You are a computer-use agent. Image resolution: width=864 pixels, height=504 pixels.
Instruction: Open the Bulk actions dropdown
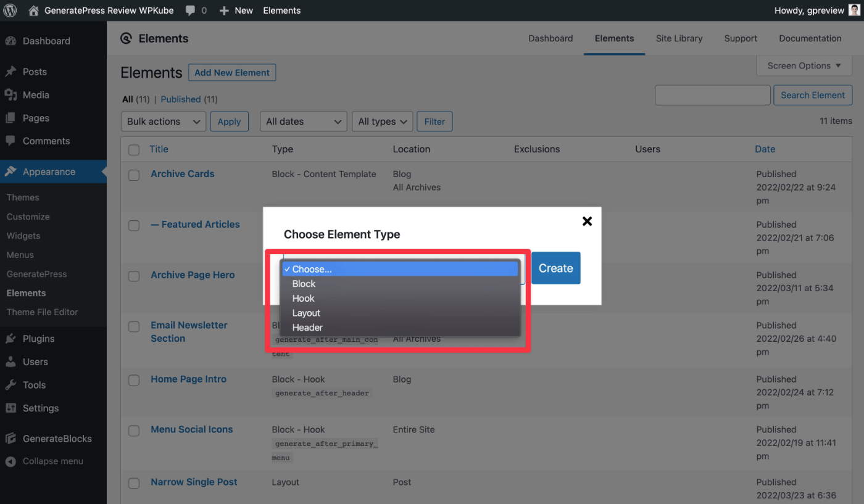[x=164, y=122]
